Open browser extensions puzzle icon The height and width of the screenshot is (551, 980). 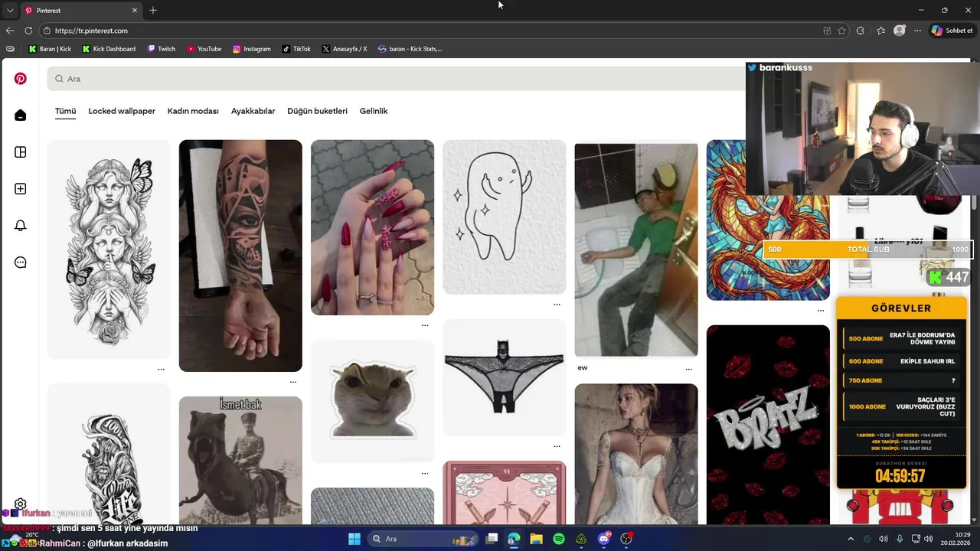pos(861,31)
